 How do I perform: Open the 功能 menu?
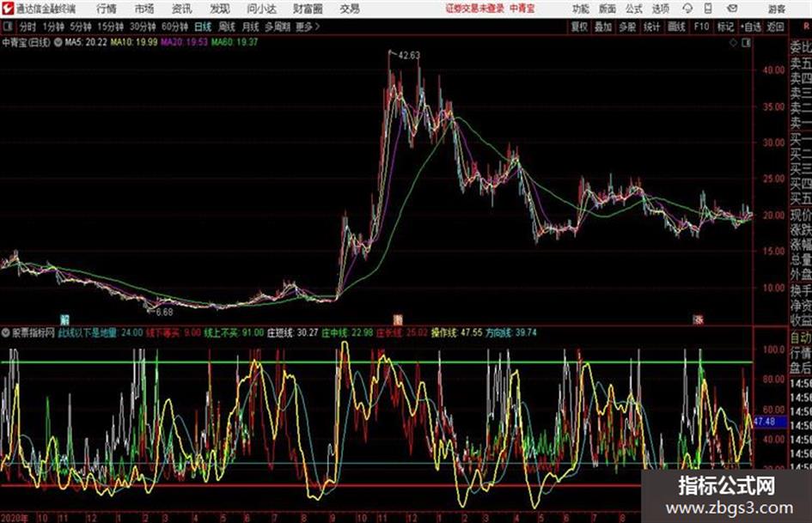pos(581,9)
